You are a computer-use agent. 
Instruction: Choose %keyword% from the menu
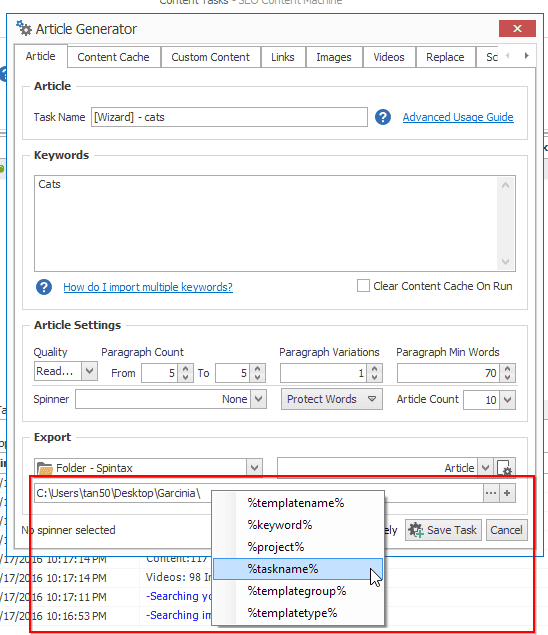tap(298, 525)
